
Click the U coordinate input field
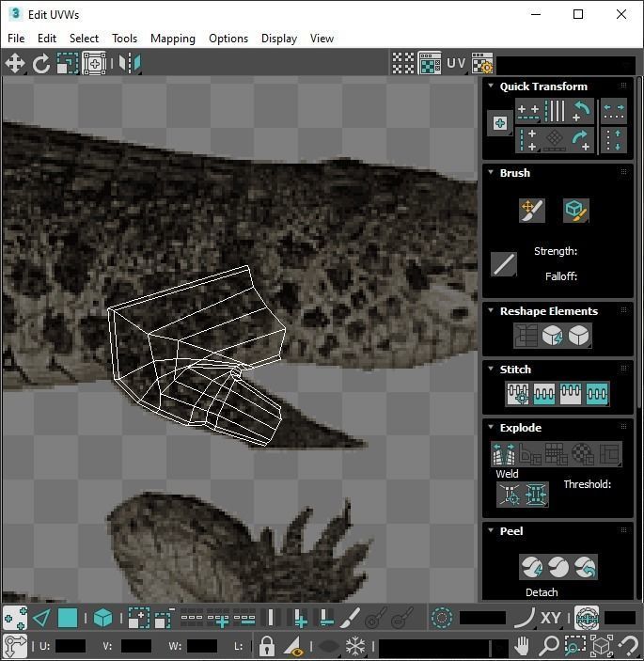coord(71,646)
